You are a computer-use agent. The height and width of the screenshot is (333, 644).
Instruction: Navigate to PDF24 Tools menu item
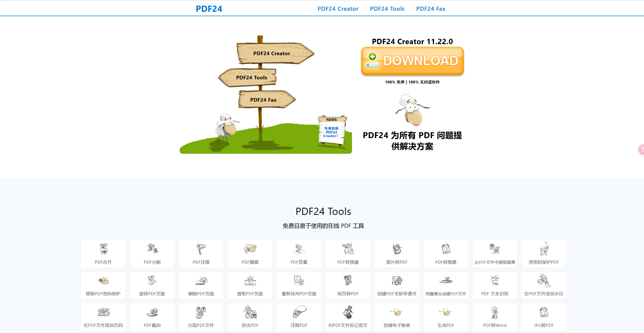point(387,8)
